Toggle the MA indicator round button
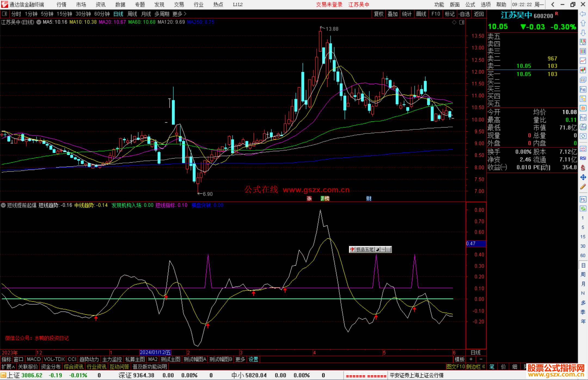This screenshot has height=380, width=588. point(39,22)
